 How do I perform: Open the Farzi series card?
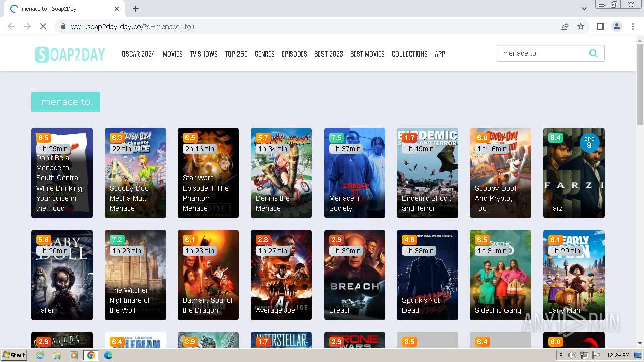click(x=574, y=173)
